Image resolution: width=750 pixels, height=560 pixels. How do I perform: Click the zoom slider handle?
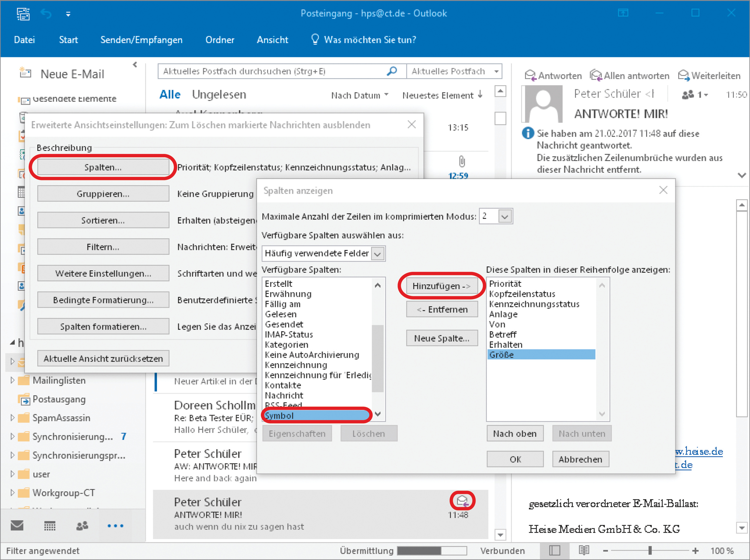pos(650,551)
